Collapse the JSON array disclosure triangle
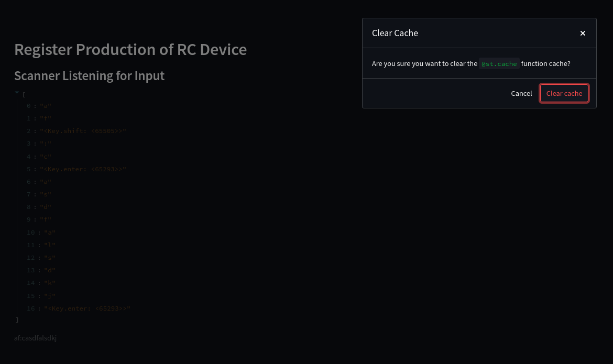This screenshot has height=364, width=613. pos(17,92)
